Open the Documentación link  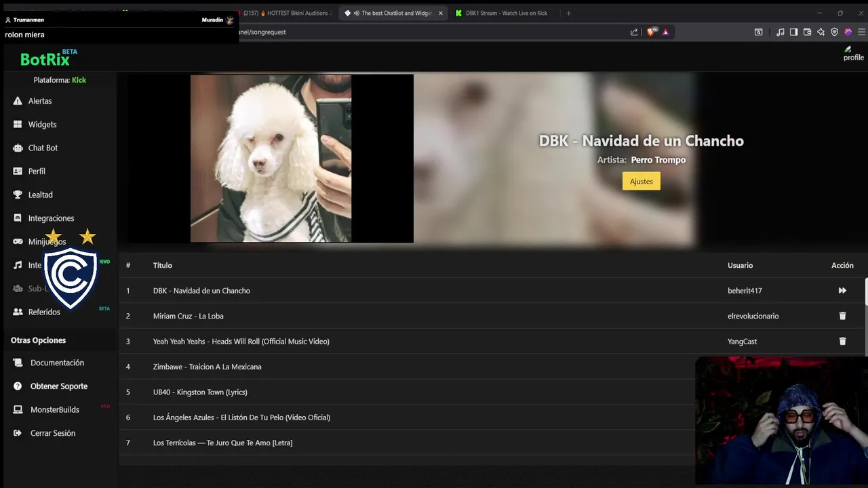57,363
